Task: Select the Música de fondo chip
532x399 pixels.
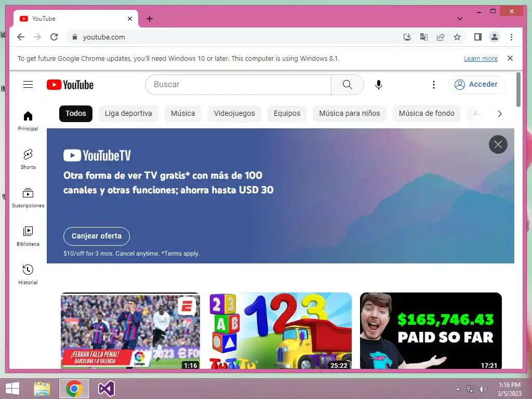Action: (427, 113)
